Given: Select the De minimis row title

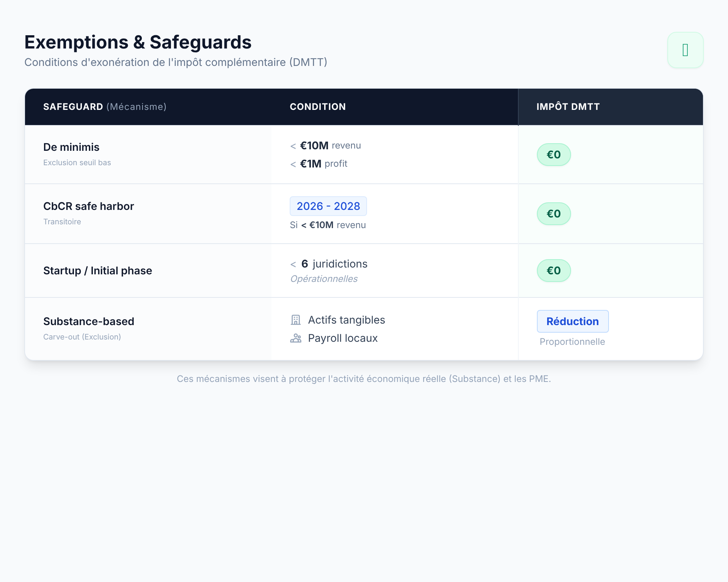Looking at the screenshot, I should [71, 147].
